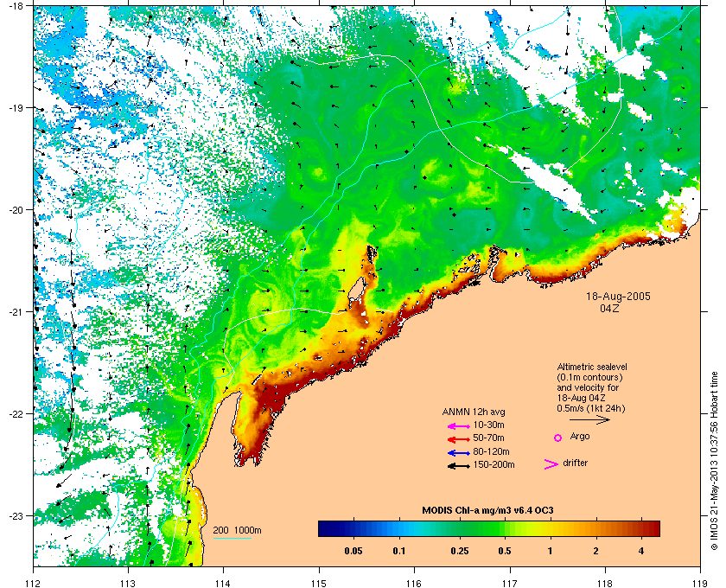Click the latitude -18 axis label
726x588 pixels.
pos(16,5)
